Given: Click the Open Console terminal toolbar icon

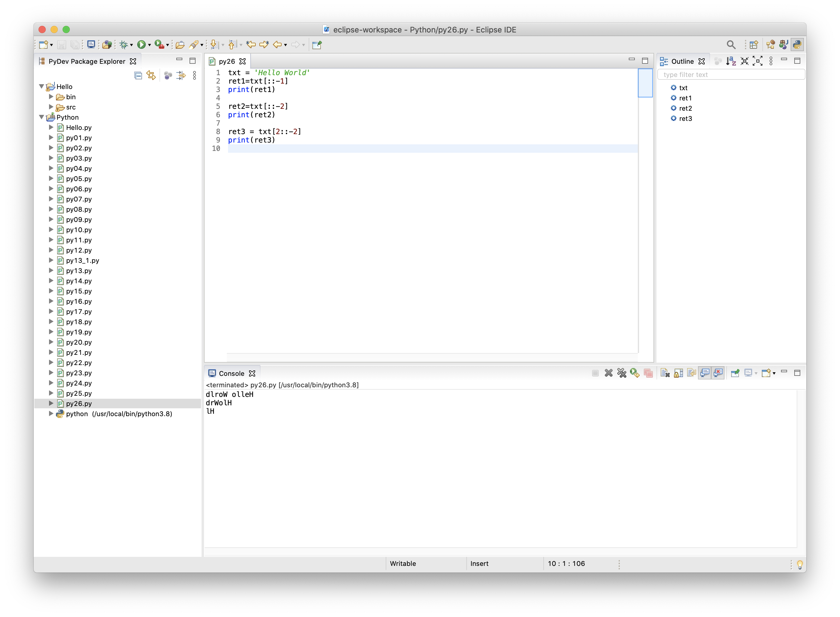Looking at the screenshot, I should coord(91,45).
